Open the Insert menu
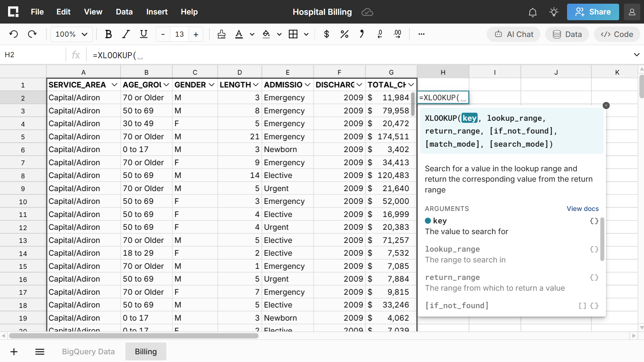Viewport: 644px width, 362px height. pyautogui.click(x=157, y=12)
